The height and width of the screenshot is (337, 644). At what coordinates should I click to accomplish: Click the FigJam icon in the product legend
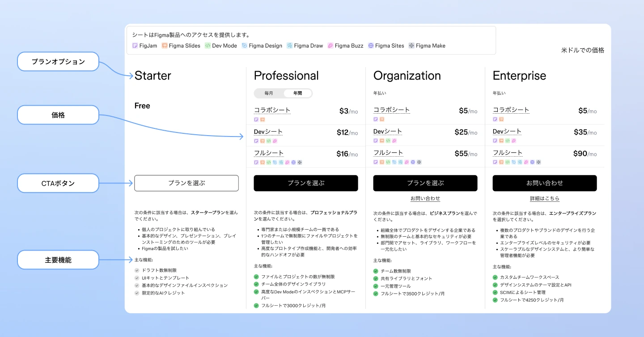tap(135, 45)
